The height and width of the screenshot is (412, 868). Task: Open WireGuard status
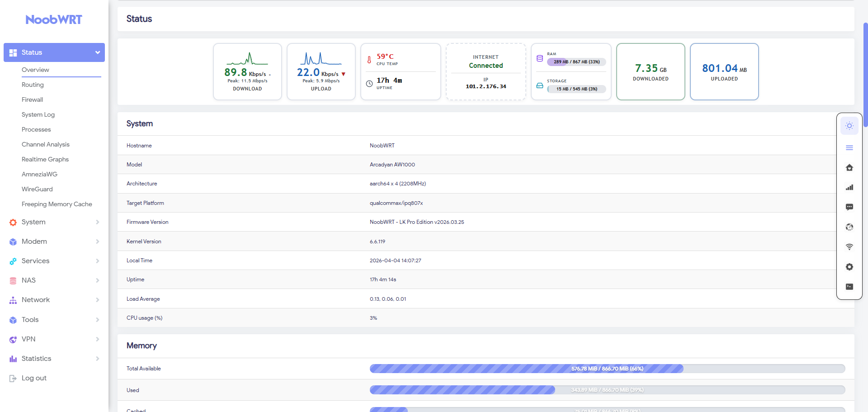(37, 189)
